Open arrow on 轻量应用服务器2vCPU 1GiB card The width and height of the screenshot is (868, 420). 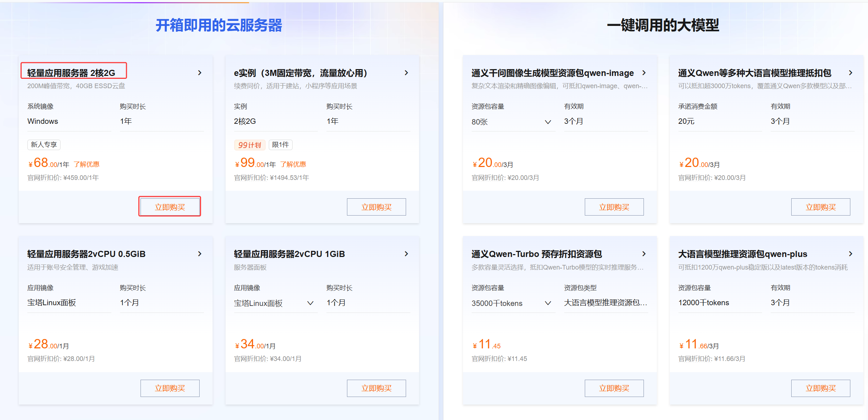406,254
